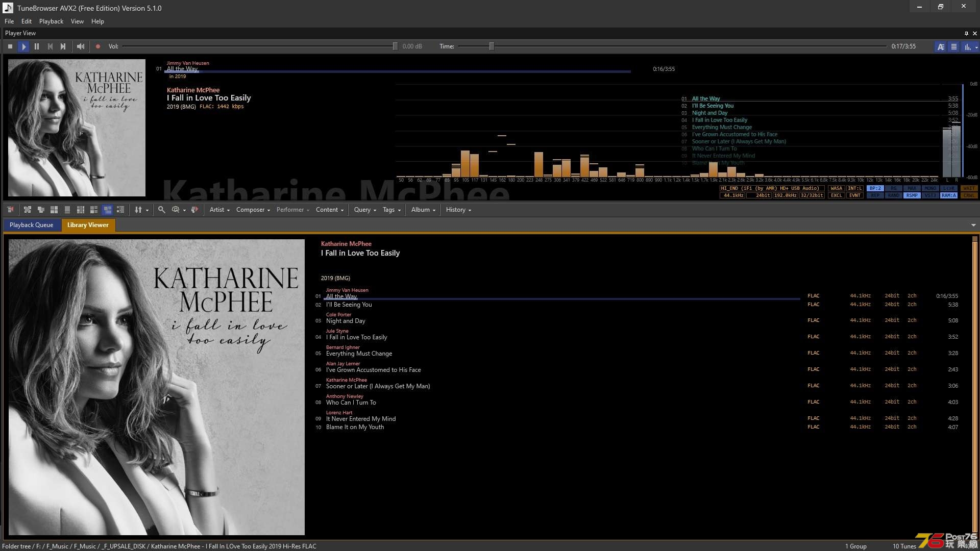Click the large album cover in Library Viewer
This screenshot has height=551, width=980.
(x=157, y=387)
